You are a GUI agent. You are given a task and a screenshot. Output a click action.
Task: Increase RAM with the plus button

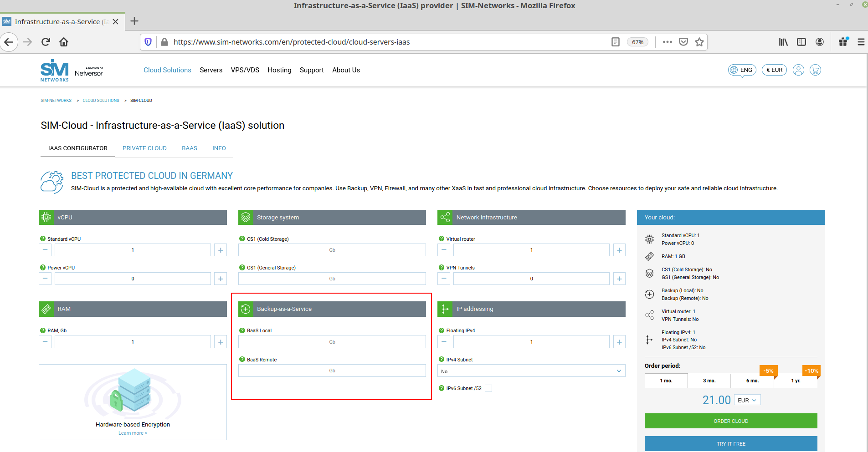221,342
